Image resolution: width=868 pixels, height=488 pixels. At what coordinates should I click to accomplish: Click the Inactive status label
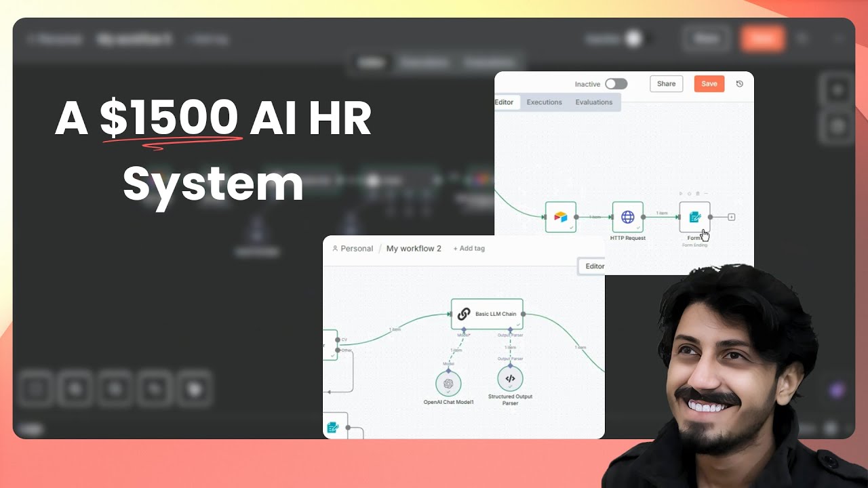click(587, 84)
